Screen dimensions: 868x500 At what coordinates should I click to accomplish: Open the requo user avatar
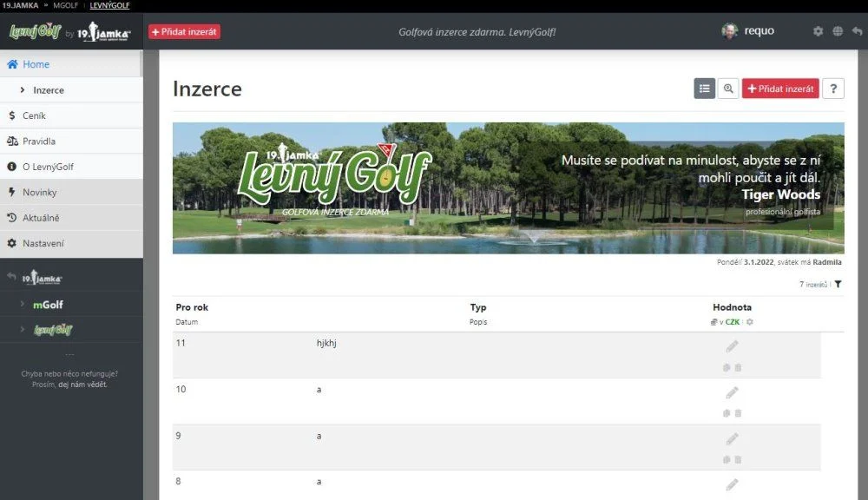click(x=730, y=31)
